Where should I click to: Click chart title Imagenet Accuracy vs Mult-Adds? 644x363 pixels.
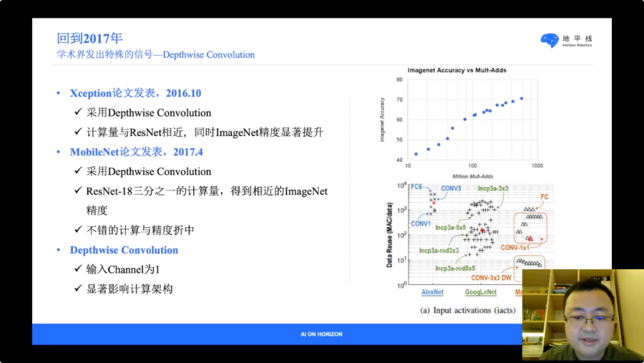(x=457, y=70)
